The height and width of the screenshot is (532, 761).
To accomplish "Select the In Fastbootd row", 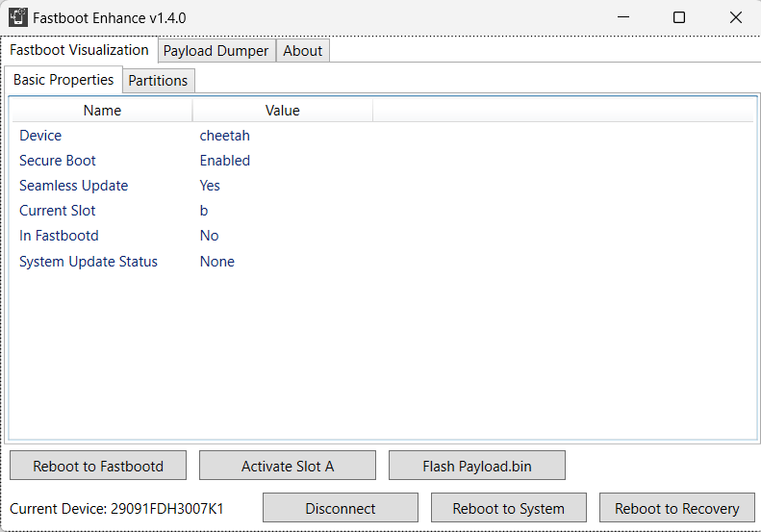I will pyautogui.click(x=59, y=236).
